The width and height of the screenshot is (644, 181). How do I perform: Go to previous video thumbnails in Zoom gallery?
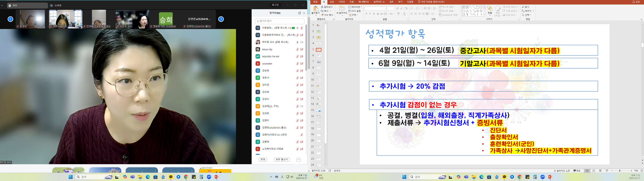tap(10, 19)
